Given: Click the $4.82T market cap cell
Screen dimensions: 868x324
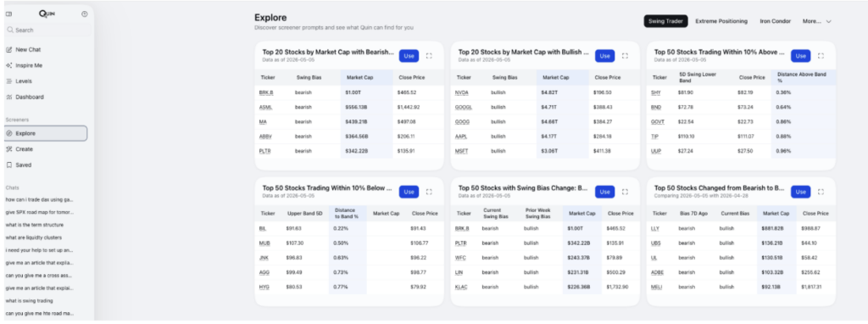Looking at the screenshot, I should [x=549, y=92].
